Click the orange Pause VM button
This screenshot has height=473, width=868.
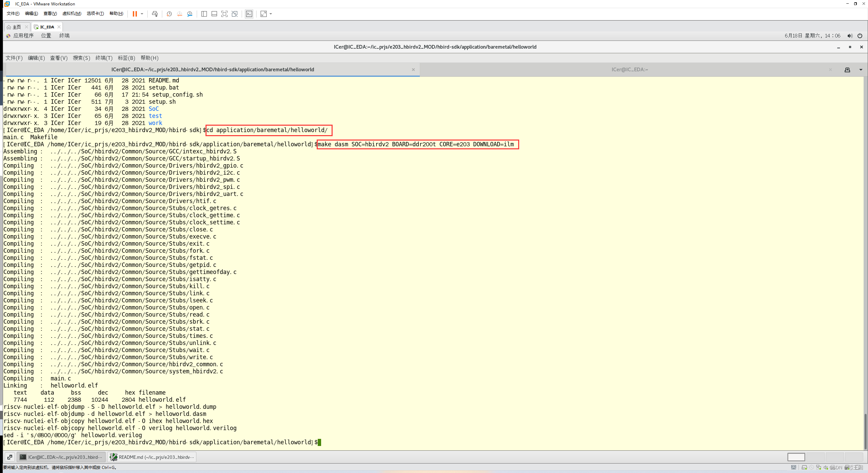click(135, 14)
